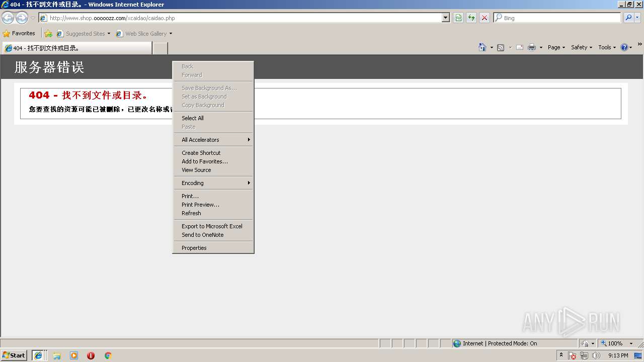Expand Print button dropdown arrow
This screenshot has width=644, height=362.
[x=541, y=47]
